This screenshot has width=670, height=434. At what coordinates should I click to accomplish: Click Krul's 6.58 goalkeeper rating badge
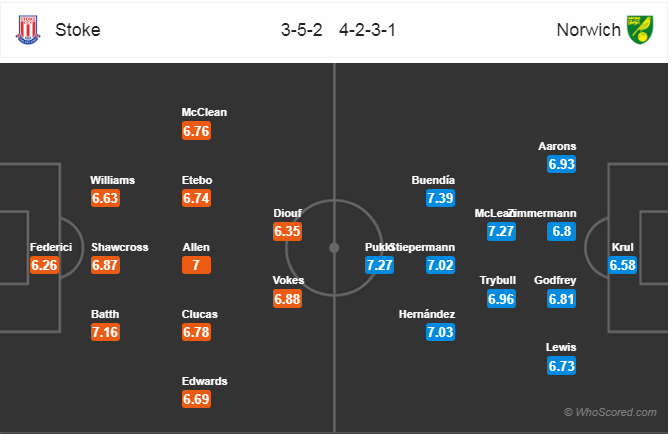point(623,265)
